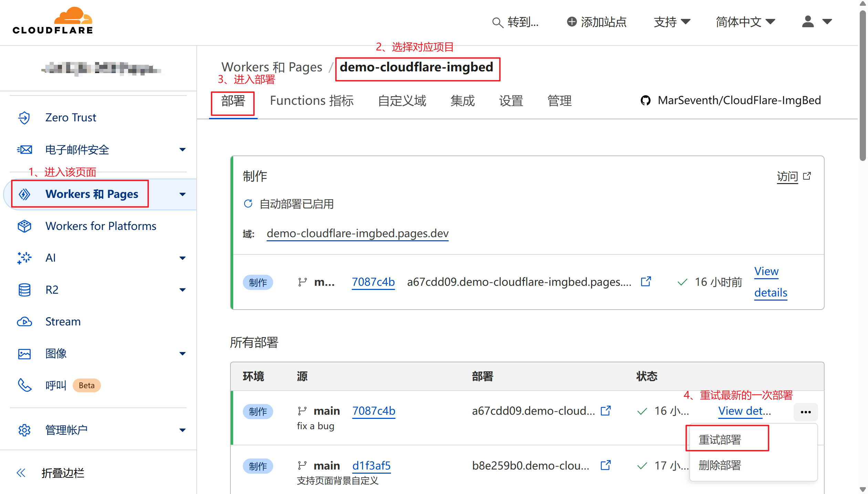
Task: Expand the 管理帐户 sidebar section
Action: click(183, 430)
